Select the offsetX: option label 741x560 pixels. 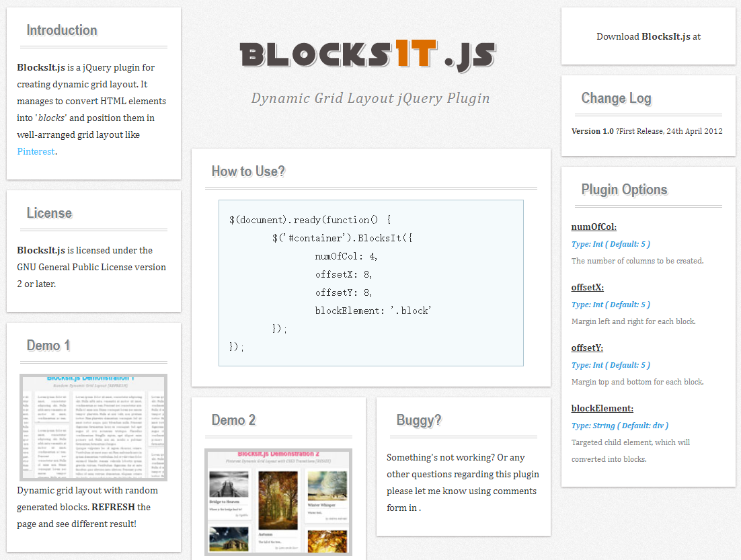point(588,287)
